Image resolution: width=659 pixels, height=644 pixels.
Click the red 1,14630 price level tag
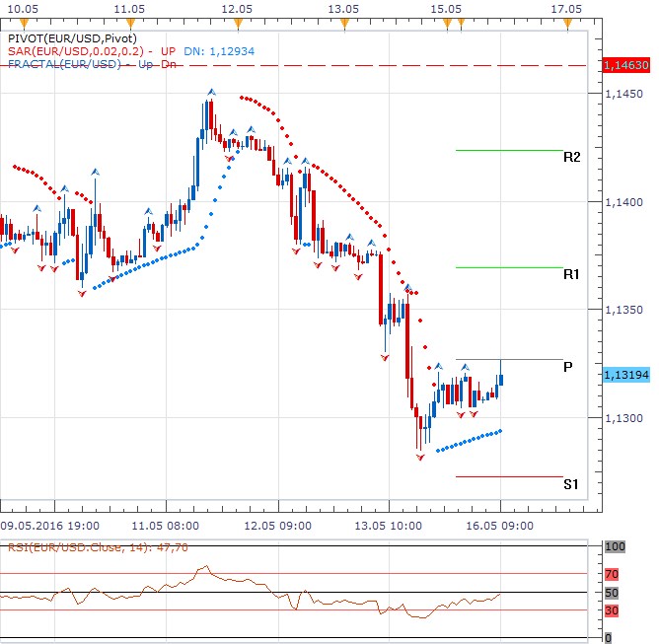pyautogui.click(x=626, y=65)
